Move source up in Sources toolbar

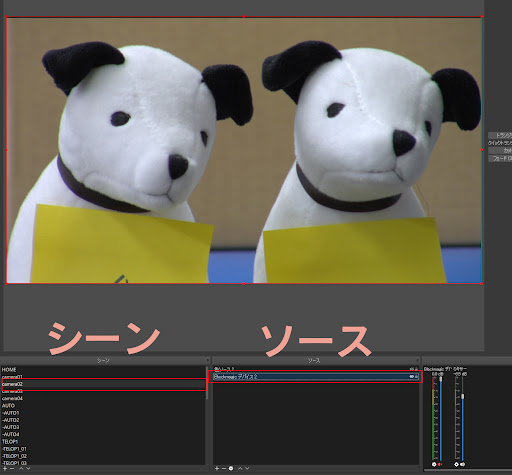click(240, 469)
